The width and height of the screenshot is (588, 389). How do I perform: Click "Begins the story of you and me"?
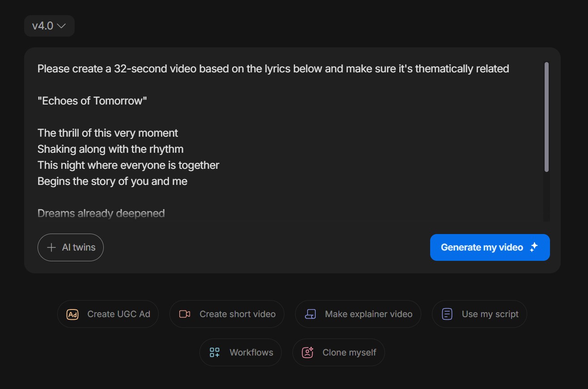[x=112, y=181]
